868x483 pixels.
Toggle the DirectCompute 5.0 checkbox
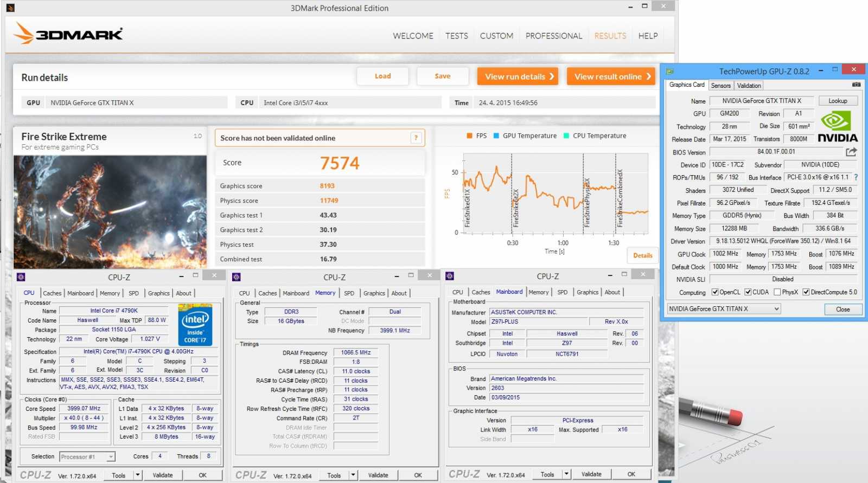[806, 292]
